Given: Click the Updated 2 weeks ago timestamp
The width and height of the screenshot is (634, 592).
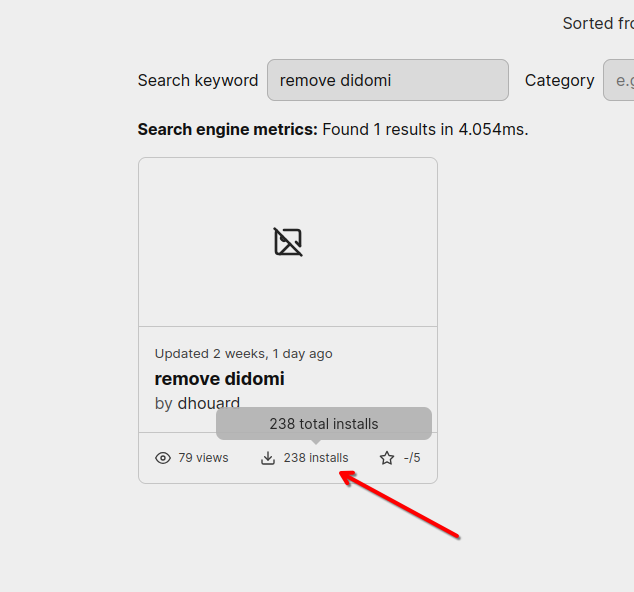Looking at the screenshot, I should 243,353.
